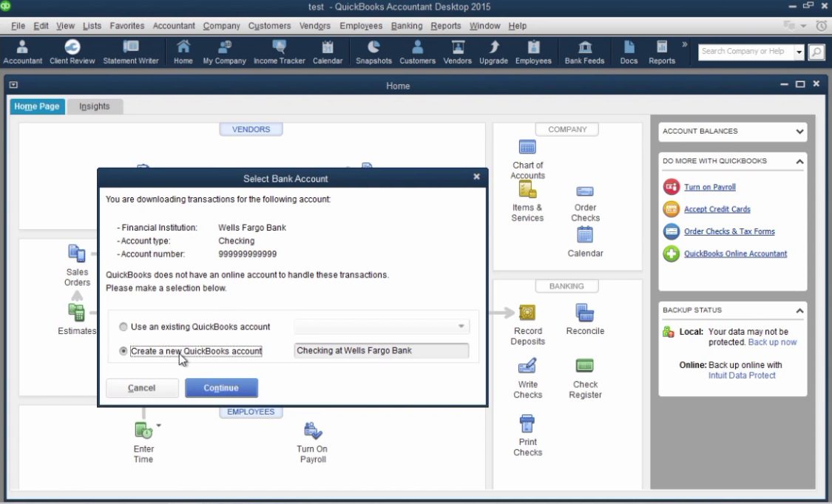Screen dimensions: 832x504
Task: Open Home window control menu
Action: [x=13, y=85]
